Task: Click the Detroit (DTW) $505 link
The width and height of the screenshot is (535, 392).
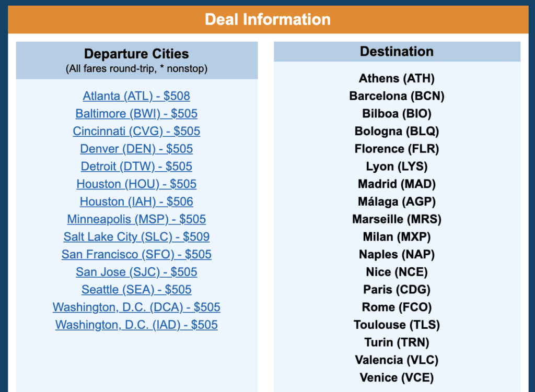Action: (136, 167)
